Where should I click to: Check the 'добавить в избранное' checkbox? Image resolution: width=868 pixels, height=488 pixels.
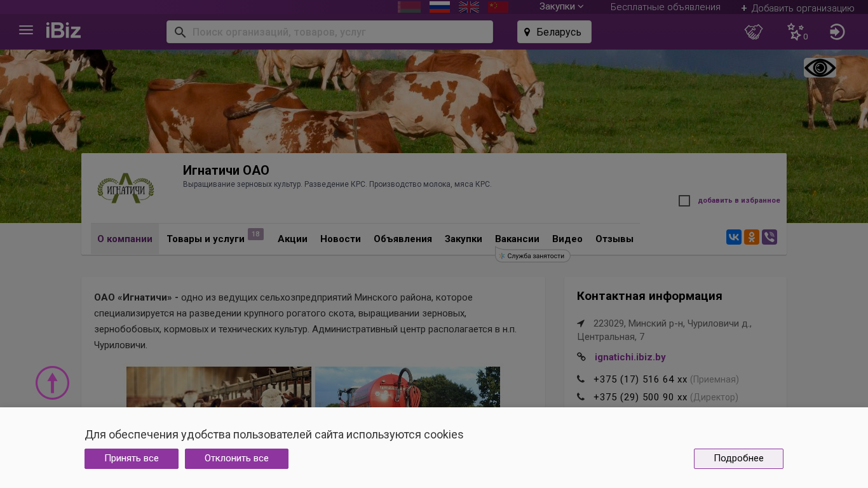click(x=684, y=201)
